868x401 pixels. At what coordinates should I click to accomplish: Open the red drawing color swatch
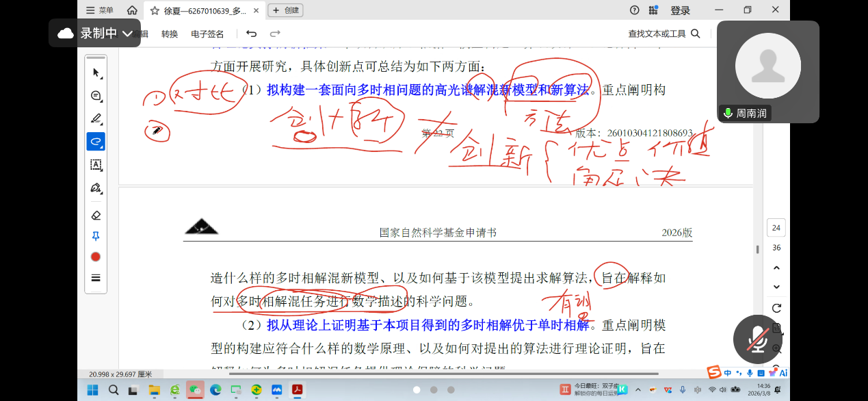point(96,257)
